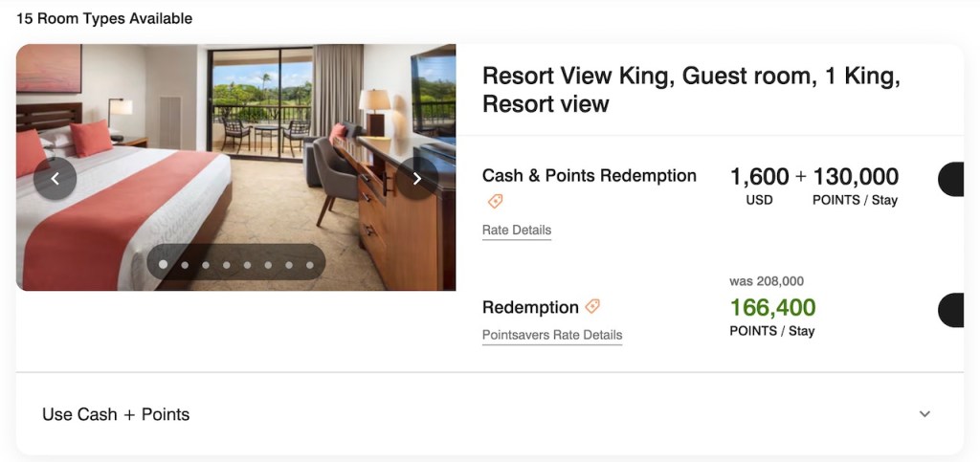Choose the seventh carousel dot

tap(289, 265)
